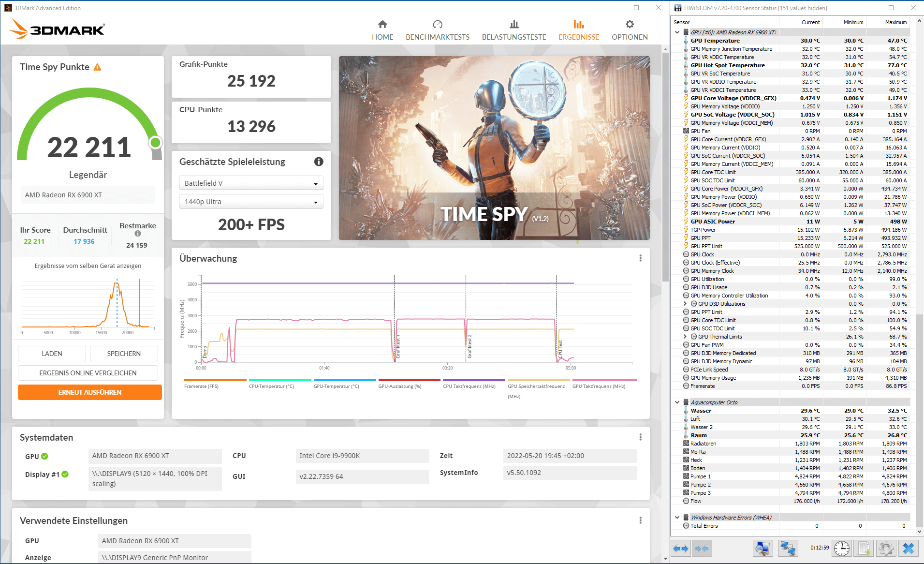Click HWiNFO expand columns arrows button
This screenshot has width=924, height=564.
tap(681, 549)
